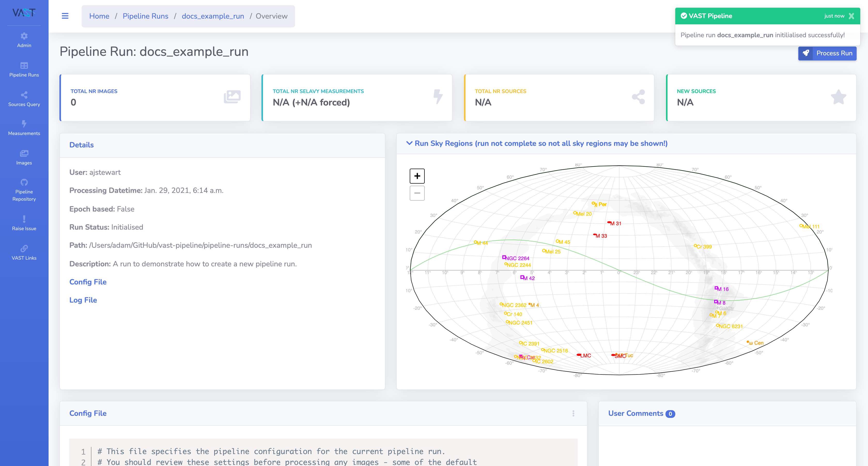Screen dimensions: 868x466
Task: Click the Raise Issue exclamation icon
Action: 24,219
